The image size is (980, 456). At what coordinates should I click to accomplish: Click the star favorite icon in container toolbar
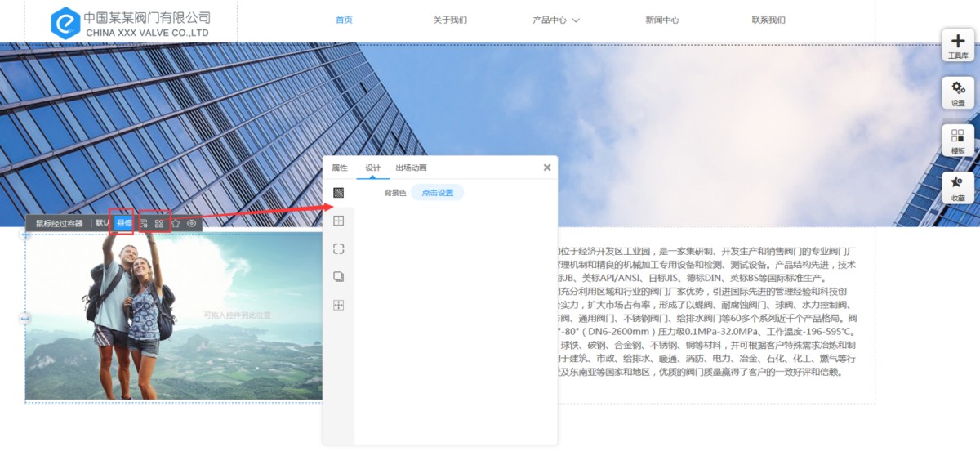(x=176, y=223)
